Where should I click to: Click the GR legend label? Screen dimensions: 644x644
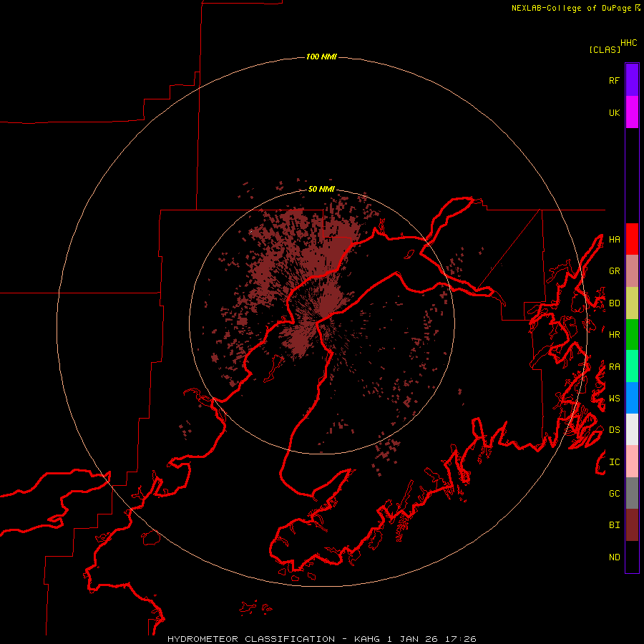point(614,271)
